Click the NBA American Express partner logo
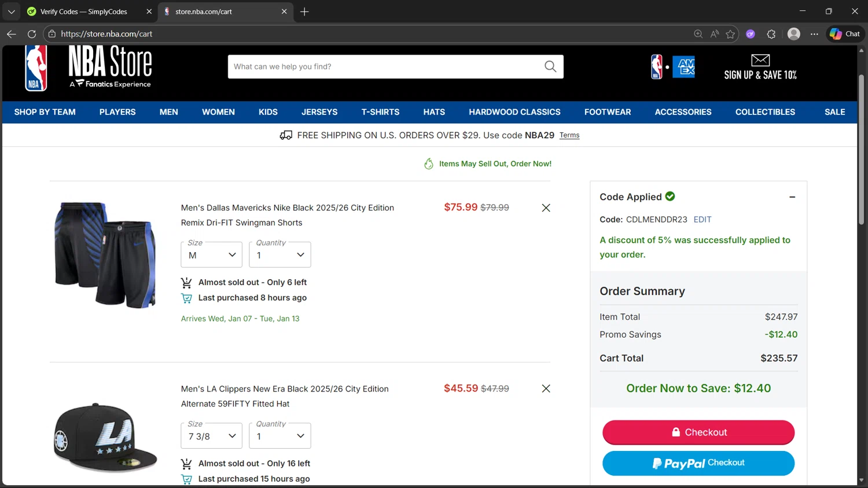 pos(672,67)
